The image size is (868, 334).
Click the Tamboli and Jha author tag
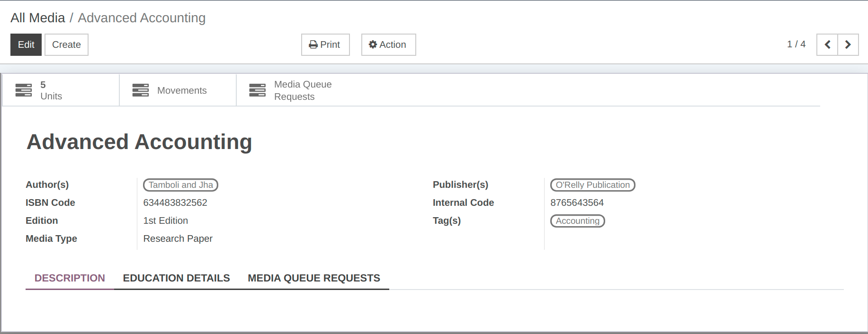pyautogui.click(x=180, y=185)
